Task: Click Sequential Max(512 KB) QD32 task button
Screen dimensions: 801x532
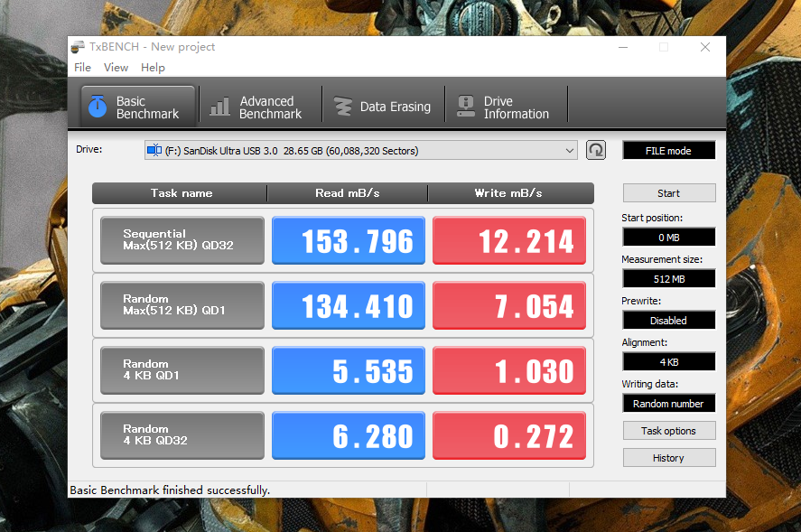Action: tap(182, 239)
